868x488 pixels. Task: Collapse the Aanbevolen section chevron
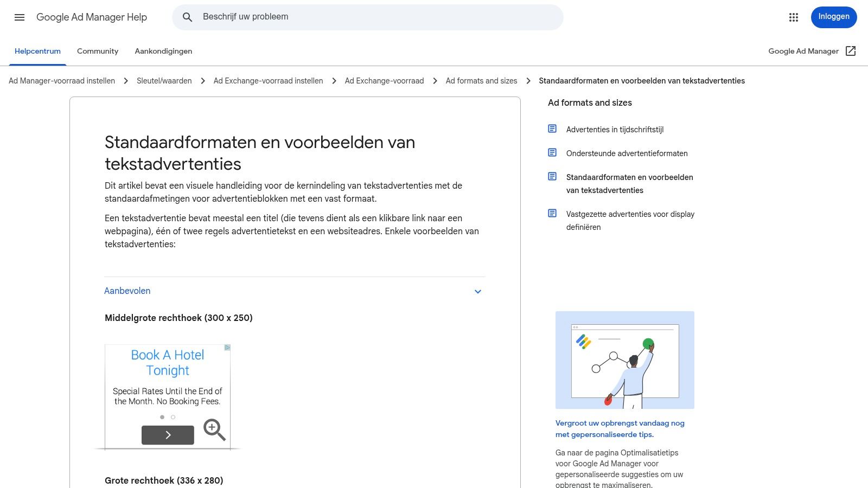click(478, 291)
